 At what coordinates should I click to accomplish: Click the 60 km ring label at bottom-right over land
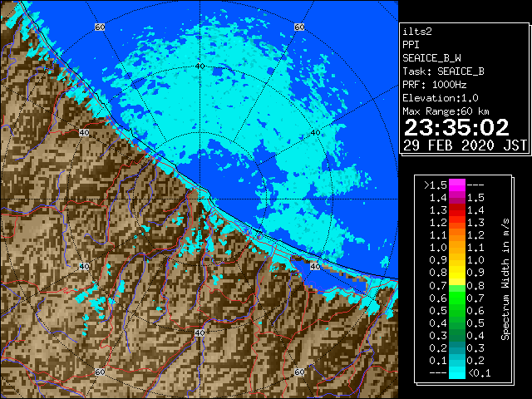(x=299, y=372)
